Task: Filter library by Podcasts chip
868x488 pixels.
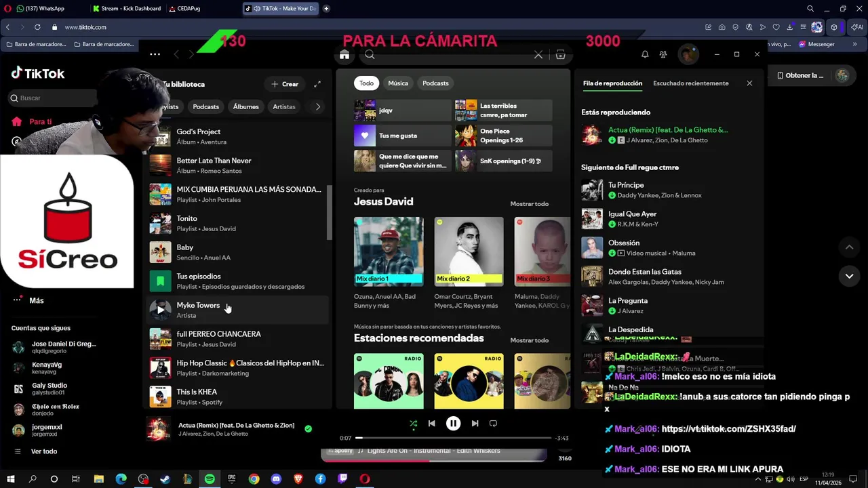Action: (x=205, y=106)
